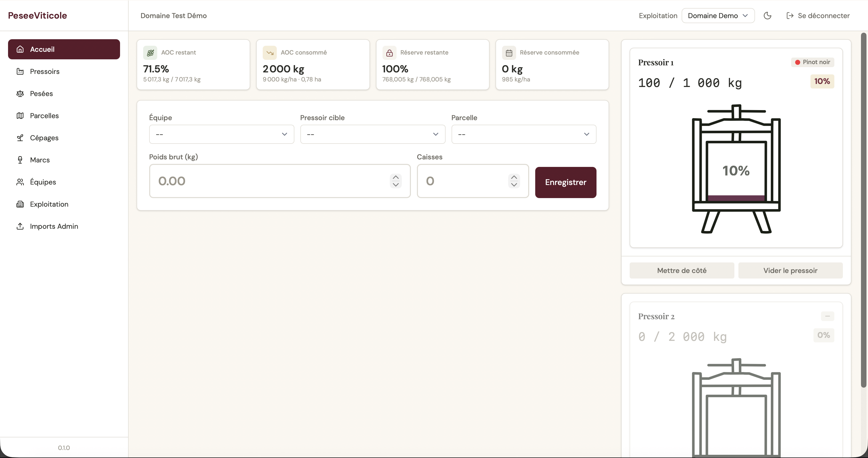
Task: Open the Marcs menu item
Action: point(64,160)
